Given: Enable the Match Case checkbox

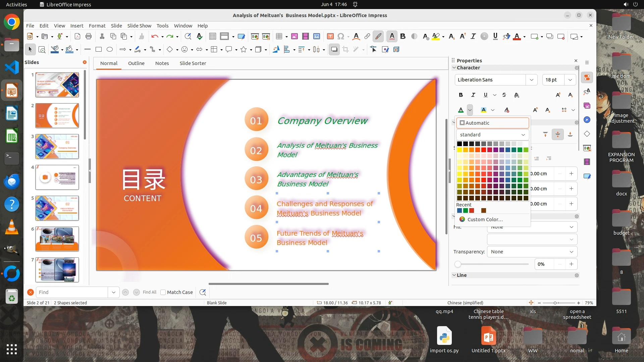Looking at the screenshot, I should (163, 292).
